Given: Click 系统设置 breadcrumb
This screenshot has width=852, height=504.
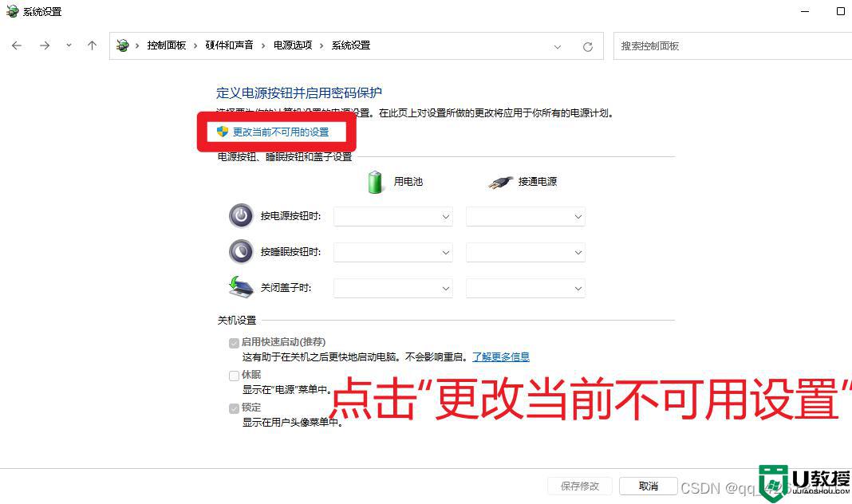Looking at the screenshot, I should click(351, 45).
